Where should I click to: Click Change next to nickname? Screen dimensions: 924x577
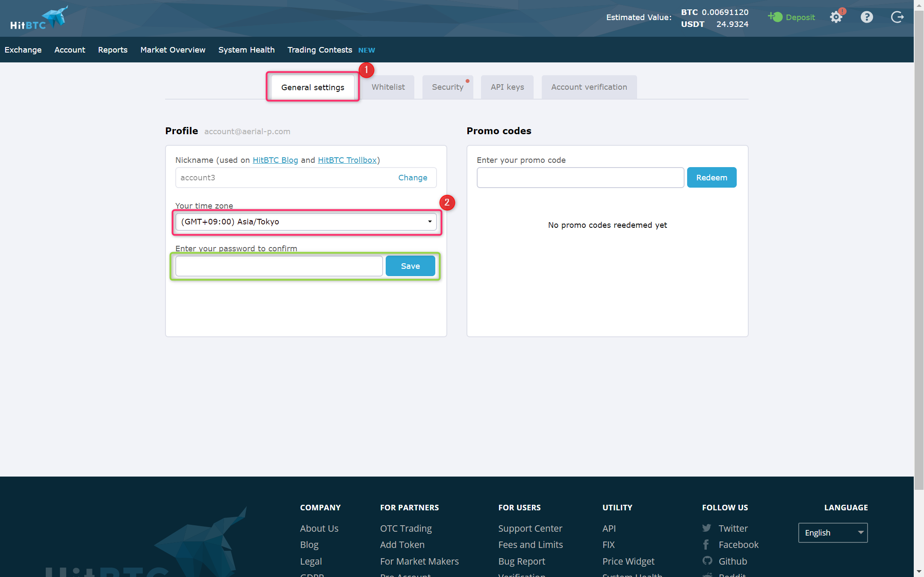tap(413, 177)
